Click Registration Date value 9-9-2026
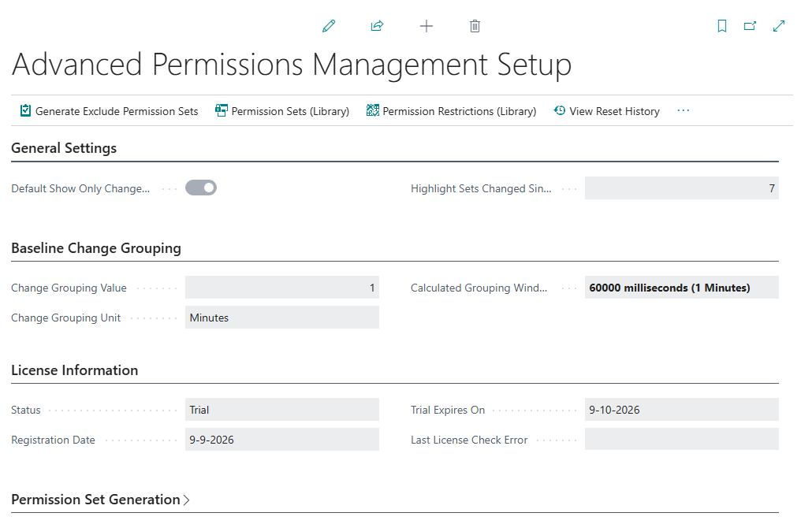The image size is (812, 524). 282,440
